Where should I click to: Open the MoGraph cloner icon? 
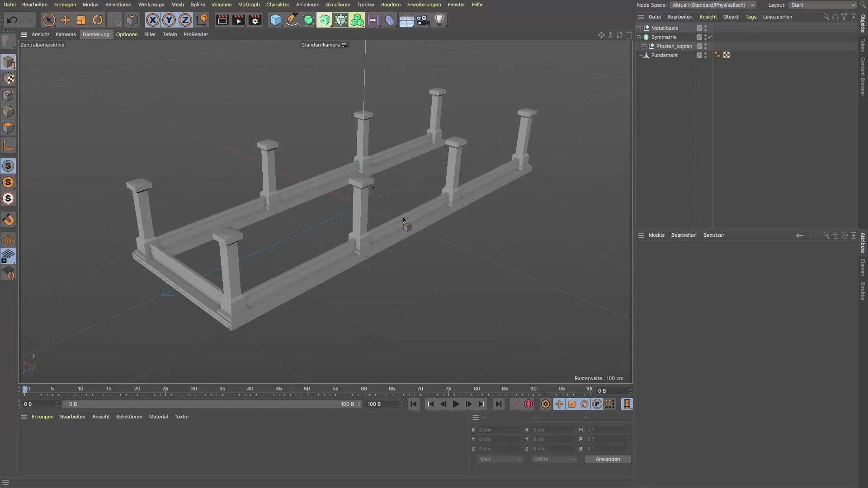coord(357,20)
